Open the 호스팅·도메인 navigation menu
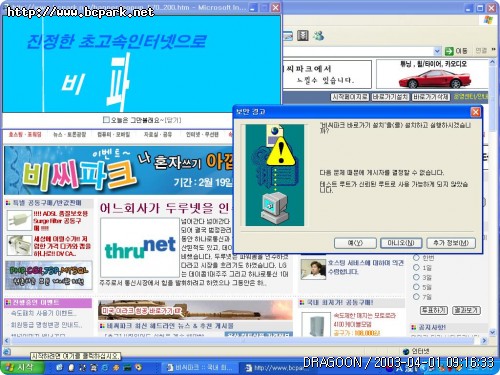Viewport: 500px width, 375px height. click(x=25, y=134)
